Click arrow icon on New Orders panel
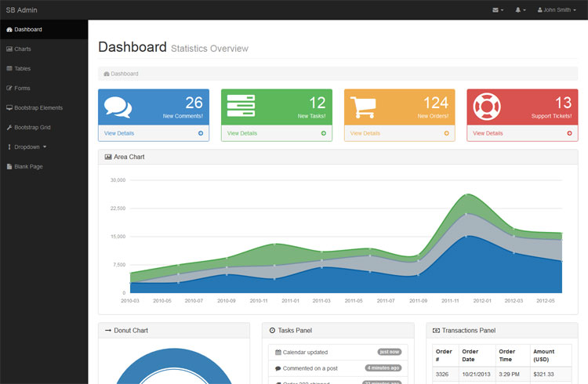Image resolution: width=588 pixels, height=384 pixels. tap(447, 133)
